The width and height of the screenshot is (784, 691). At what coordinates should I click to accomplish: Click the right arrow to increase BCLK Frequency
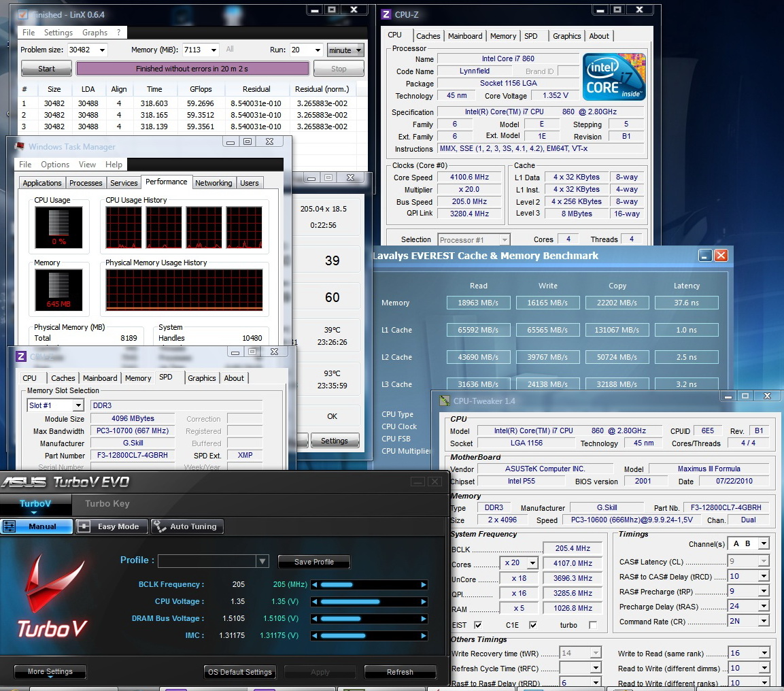[x=424, y=584]
